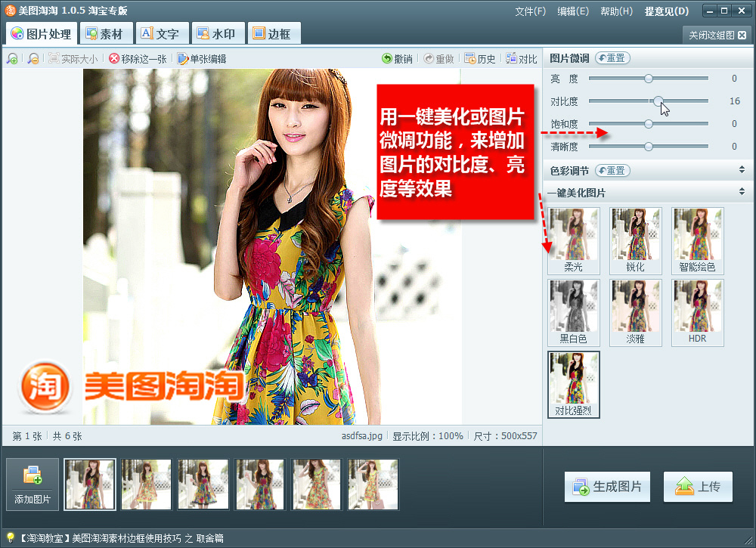
Task: Switch to the 边框 border tab
Action: pos(273,34)
